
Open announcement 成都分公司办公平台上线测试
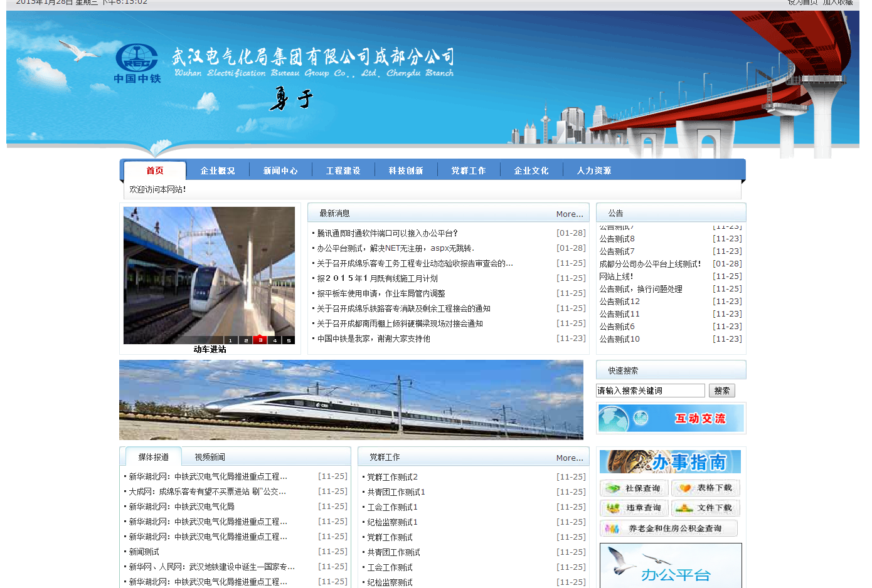pos(650,264)
